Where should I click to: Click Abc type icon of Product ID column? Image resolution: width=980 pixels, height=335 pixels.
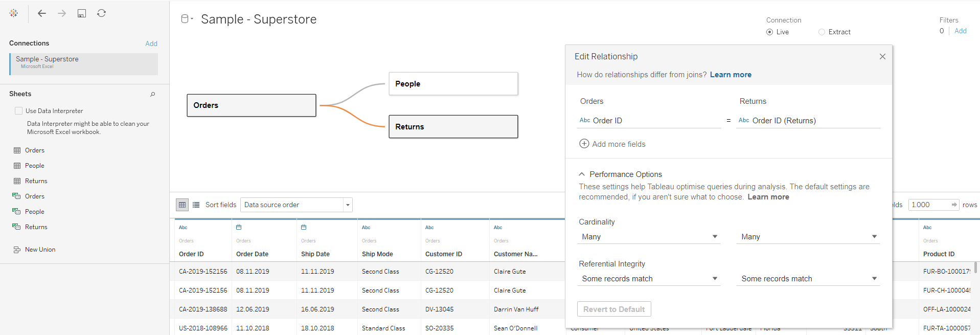tap(927, 228)
